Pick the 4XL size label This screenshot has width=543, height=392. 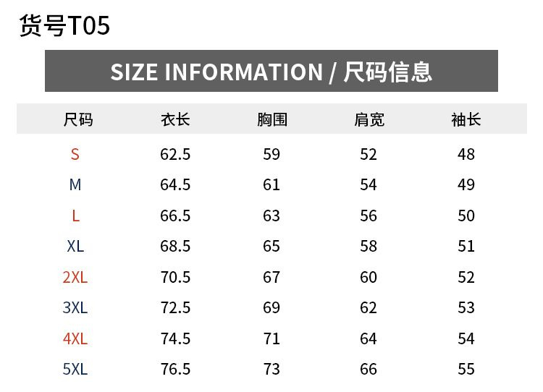coord(75,338)
